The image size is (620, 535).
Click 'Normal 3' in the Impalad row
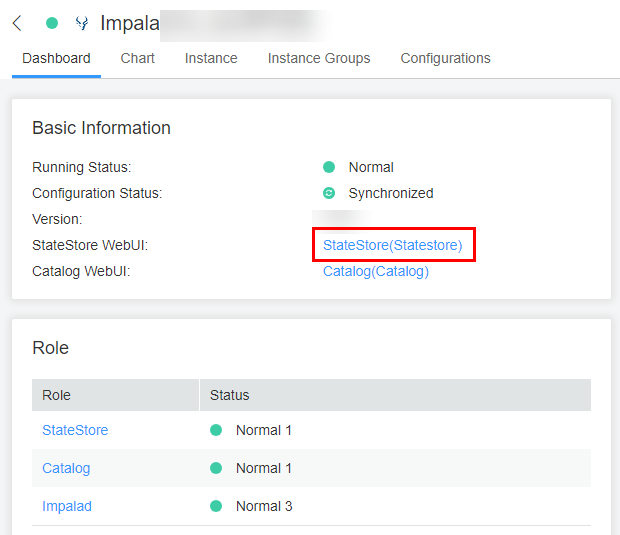pos(264,506)
